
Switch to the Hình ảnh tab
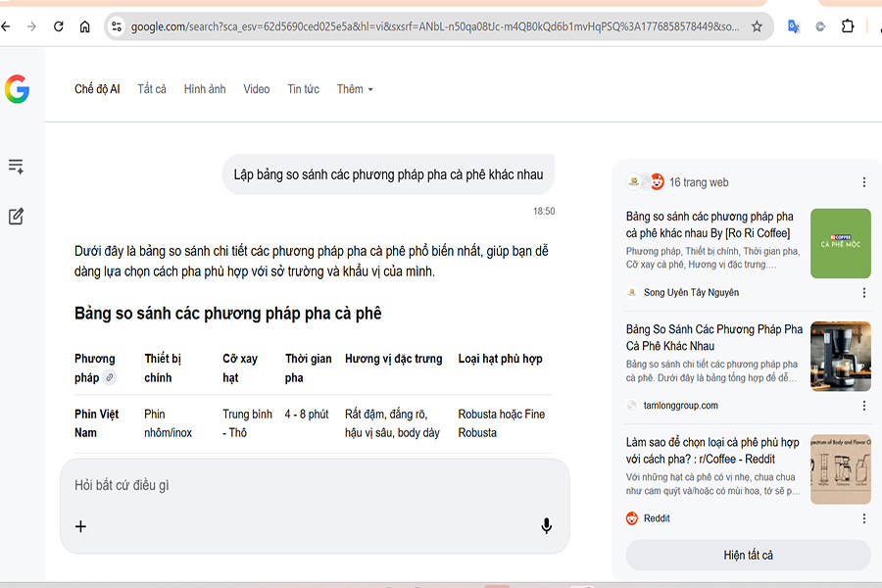[205, 89]
